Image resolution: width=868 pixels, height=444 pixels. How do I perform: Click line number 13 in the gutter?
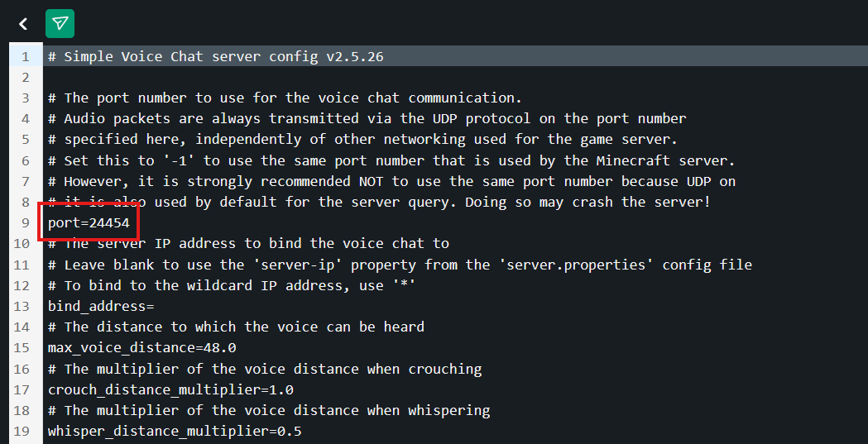click(x=22, y=306)
